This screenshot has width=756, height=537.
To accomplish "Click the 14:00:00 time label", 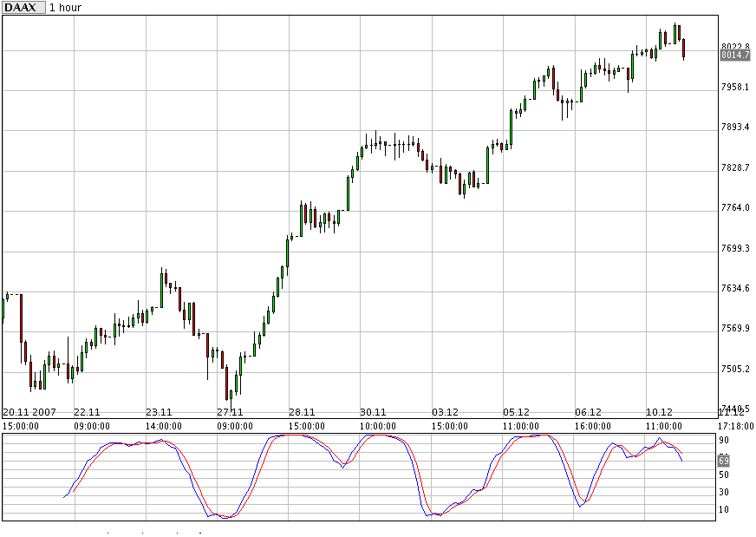I will tap(164, 426).
